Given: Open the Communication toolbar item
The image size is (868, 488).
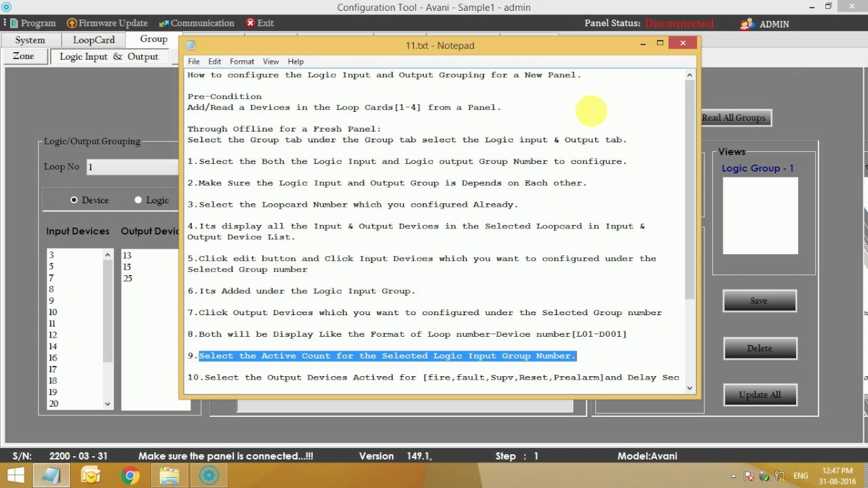Looking at the screenshot, I should click(x=196, y=23).
